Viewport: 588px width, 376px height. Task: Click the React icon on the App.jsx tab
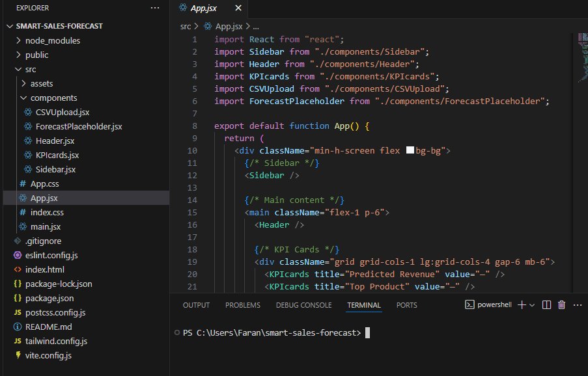tap(183, 8)
